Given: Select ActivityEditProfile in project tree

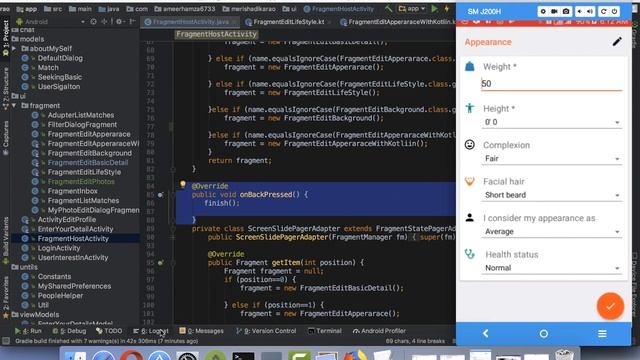Looking at the screenshot, I should click(67, 220).
